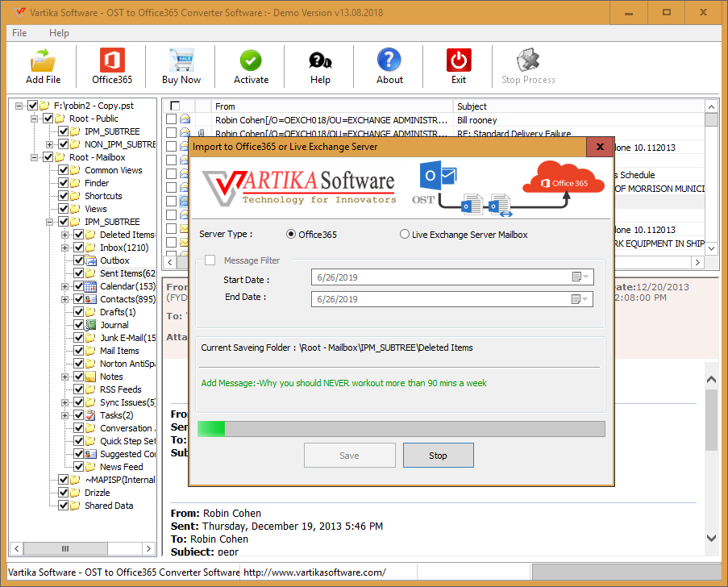Select the Shared Data folder icon

click(75, 506)
